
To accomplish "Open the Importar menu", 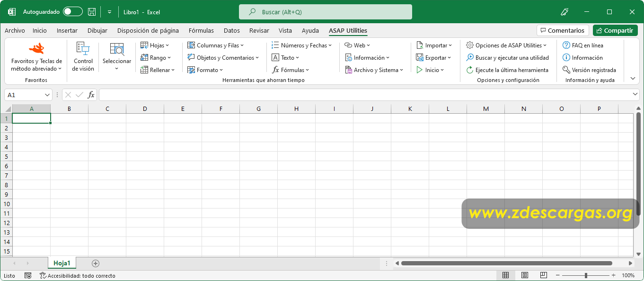I will pyautogui.click(x=434, y=45).
